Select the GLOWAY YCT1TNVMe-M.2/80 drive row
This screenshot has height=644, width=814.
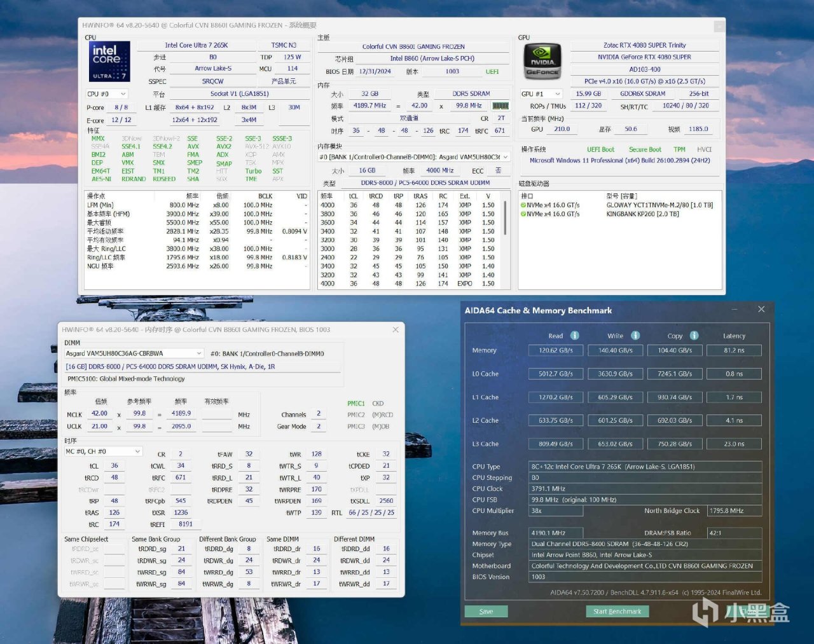point(620,205)
